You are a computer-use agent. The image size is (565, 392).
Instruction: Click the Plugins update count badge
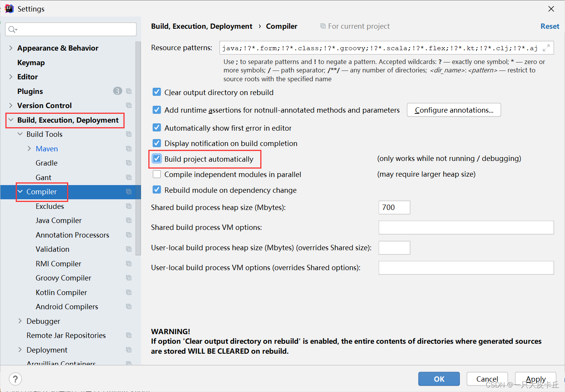[117, 91]
